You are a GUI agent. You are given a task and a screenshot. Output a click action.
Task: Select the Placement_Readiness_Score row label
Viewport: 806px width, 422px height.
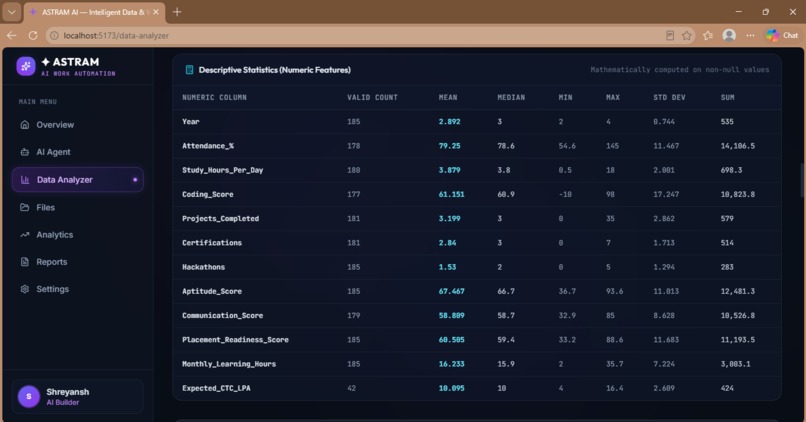pos(235,340)
